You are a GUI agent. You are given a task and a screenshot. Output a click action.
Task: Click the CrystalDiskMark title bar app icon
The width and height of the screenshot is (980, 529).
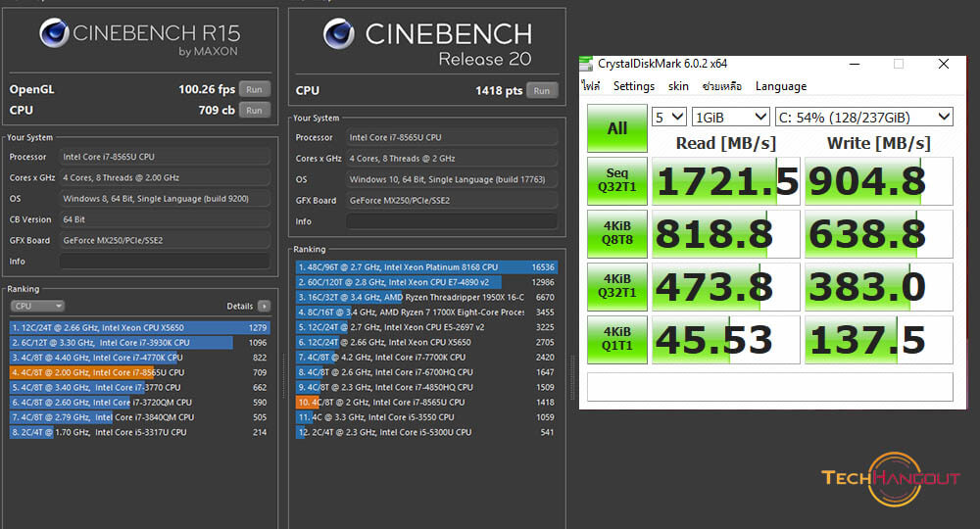pos(586,64)
